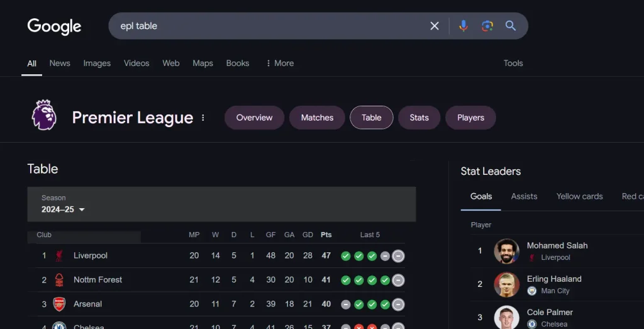Open the Matches chip

tap(317, 118)
